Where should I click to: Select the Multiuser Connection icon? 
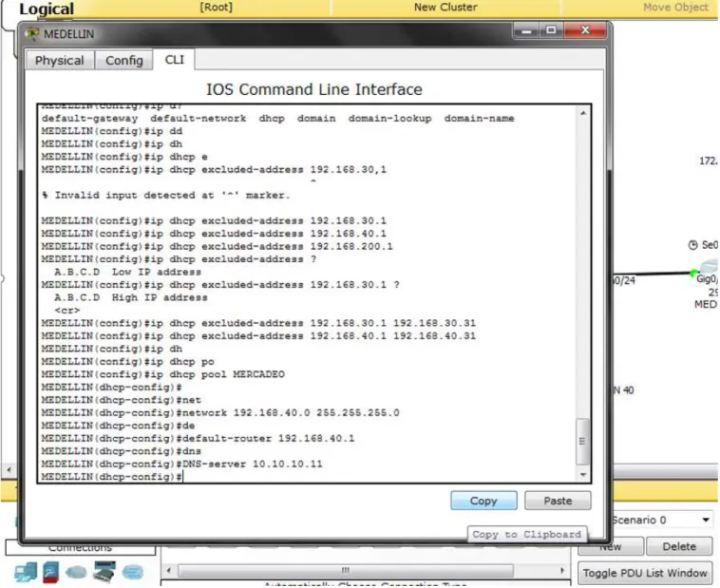coord(133,573)
